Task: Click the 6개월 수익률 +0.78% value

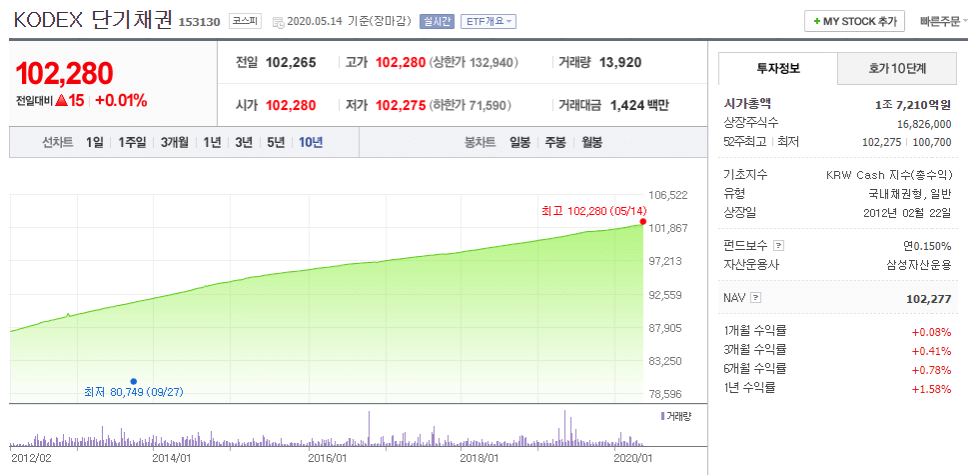Action: pos(933,369)
